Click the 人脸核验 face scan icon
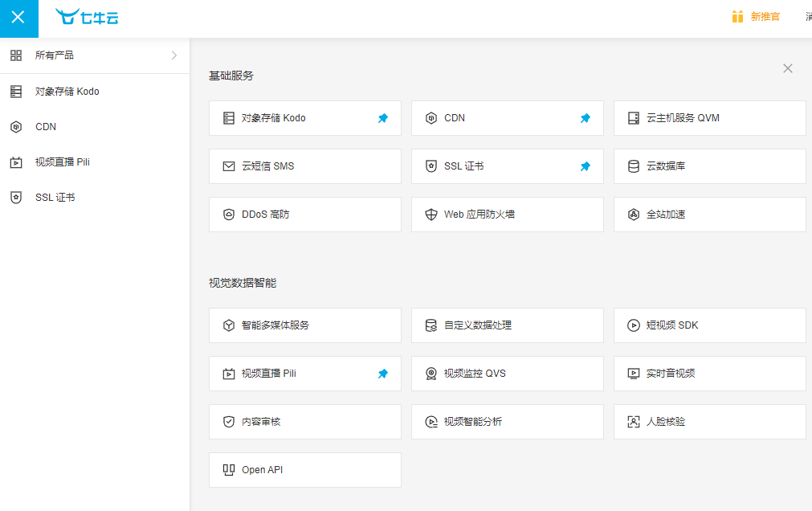The height and width of the screenshot is (511, 812). (634, 422)
